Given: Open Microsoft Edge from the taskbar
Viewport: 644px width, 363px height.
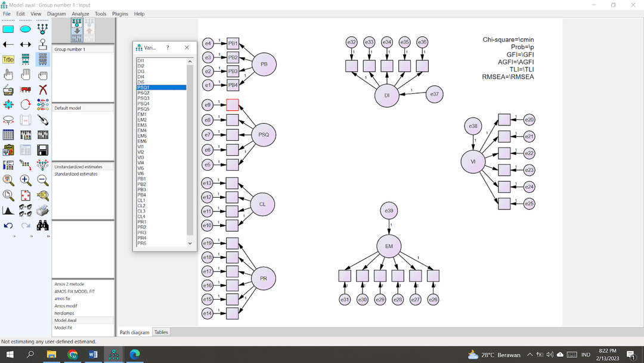Looking at the screenshot, I should click(x=135, y=355).
